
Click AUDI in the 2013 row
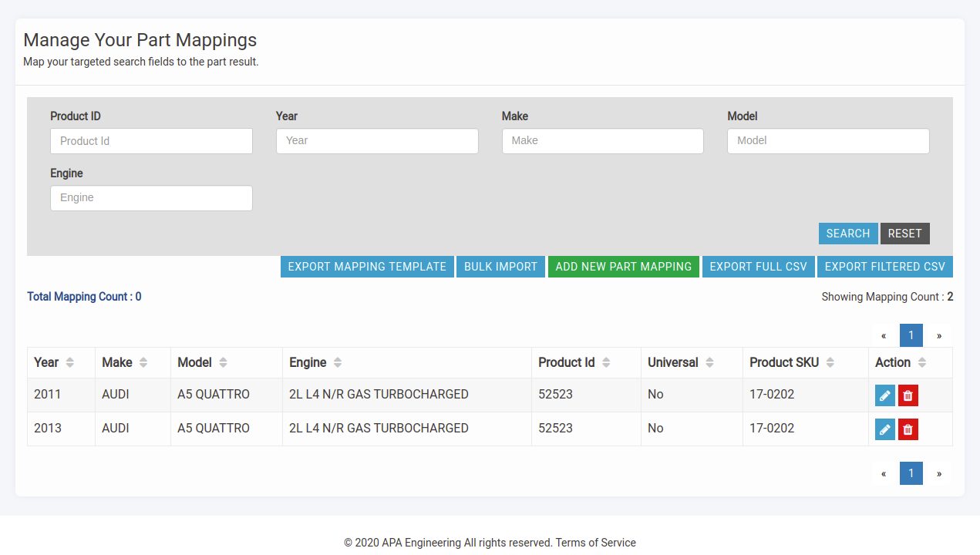pyautogui.click(x=116, y=429)
